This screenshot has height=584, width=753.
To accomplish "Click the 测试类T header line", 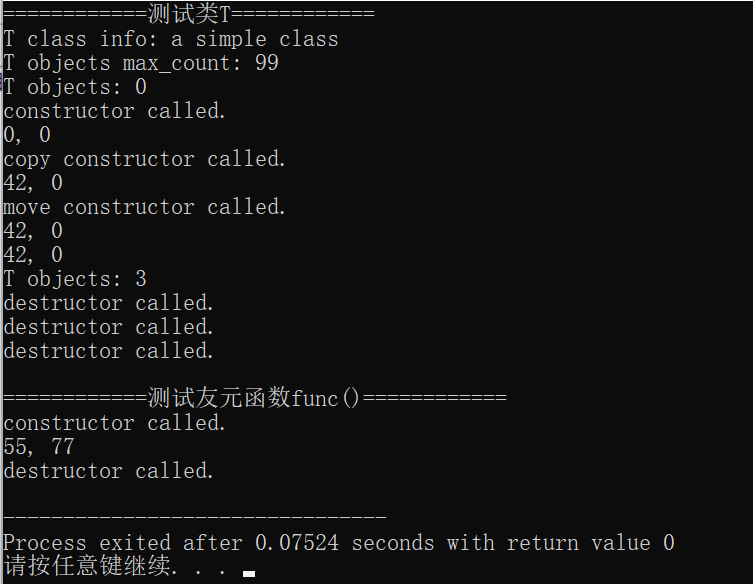I will click(x=188, y=14).
